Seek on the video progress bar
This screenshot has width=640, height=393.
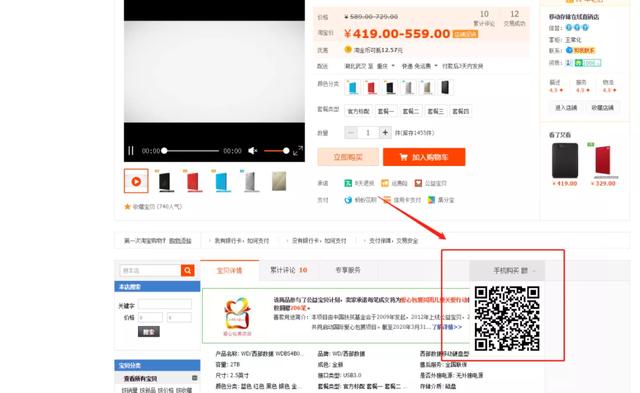(x=191, y=151)
